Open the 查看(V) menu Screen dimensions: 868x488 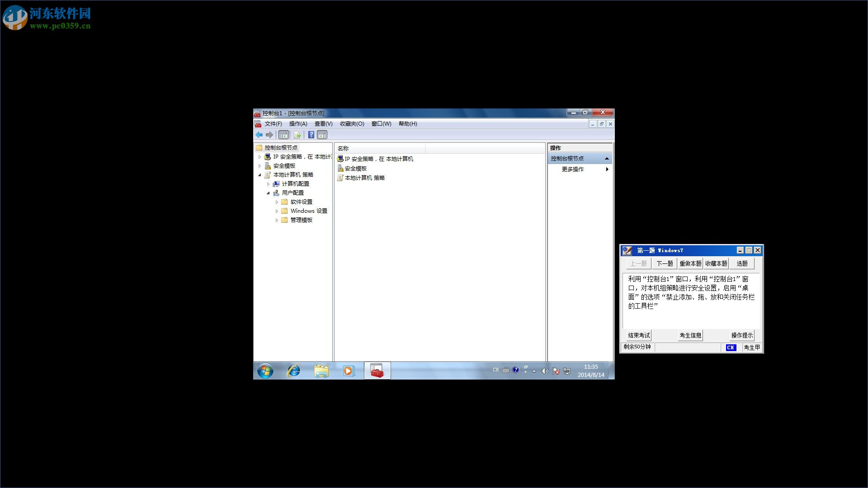(x=323, y=124)
